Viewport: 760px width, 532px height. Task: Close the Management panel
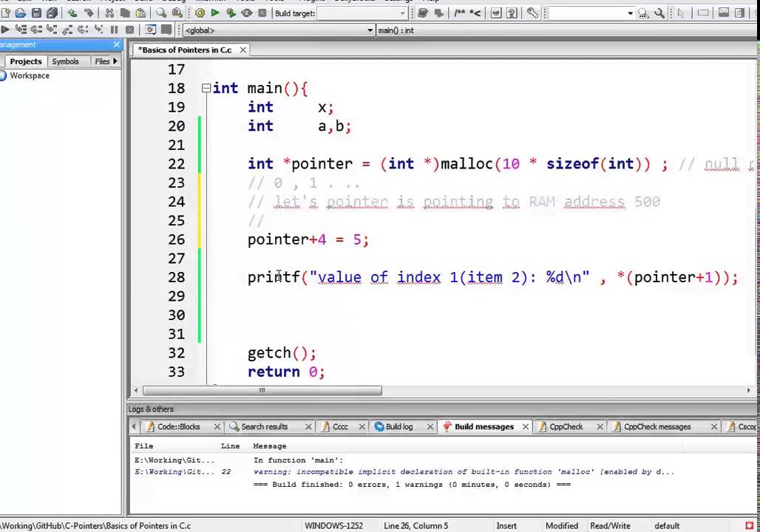tap(116, 44)
